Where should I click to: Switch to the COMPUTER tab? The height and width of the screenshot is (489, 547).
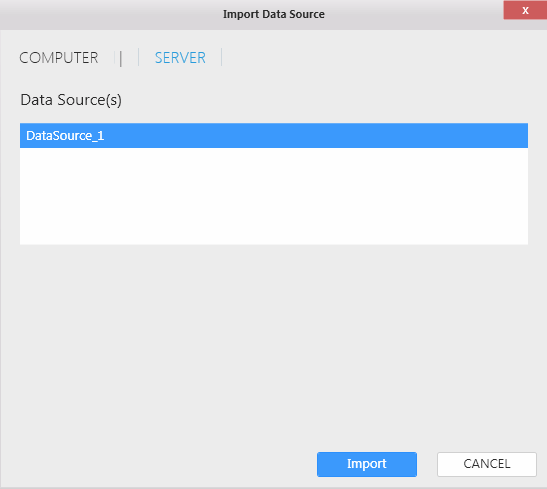[x=59, y=58]
